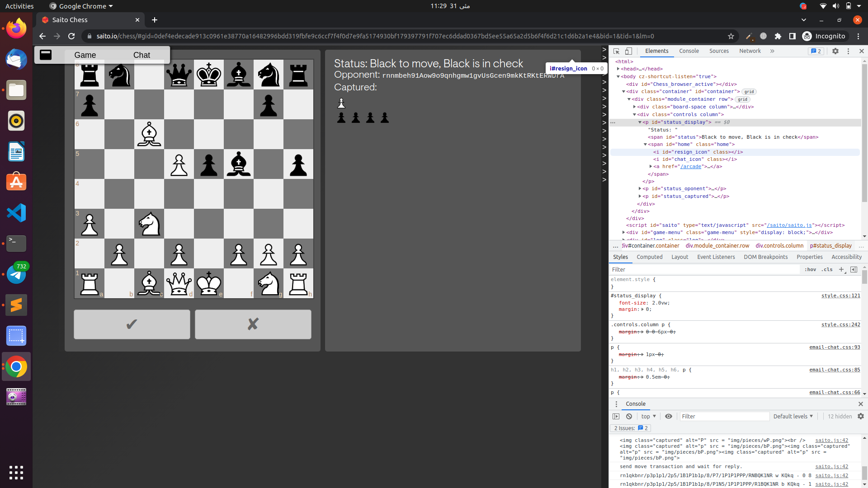The width and height of the screenshot is (868, 488).
Task: Click the game menu hamburger icon
Action: (45, 55)
